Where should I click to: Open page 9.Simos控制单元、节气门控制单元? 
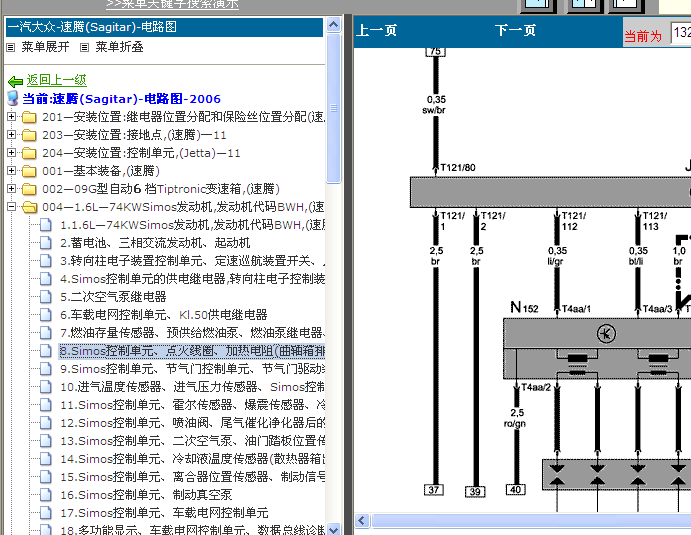[x=193, y=369]
